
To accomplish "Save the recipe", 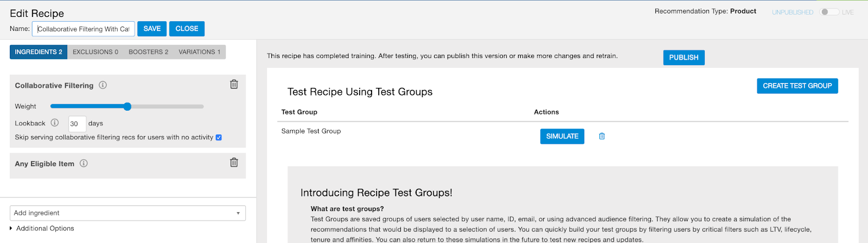I will coord(152,29).
